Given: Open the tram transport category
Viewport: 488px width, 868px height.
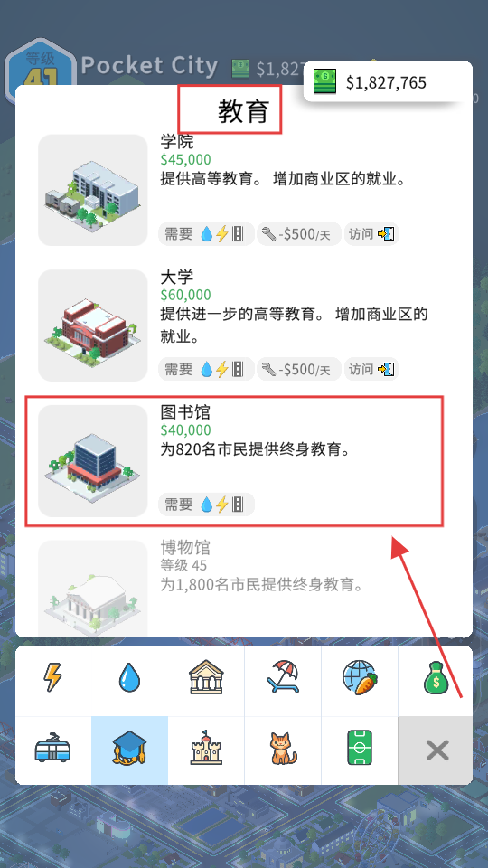Looking at the screenshot, I should pos(53,750).
